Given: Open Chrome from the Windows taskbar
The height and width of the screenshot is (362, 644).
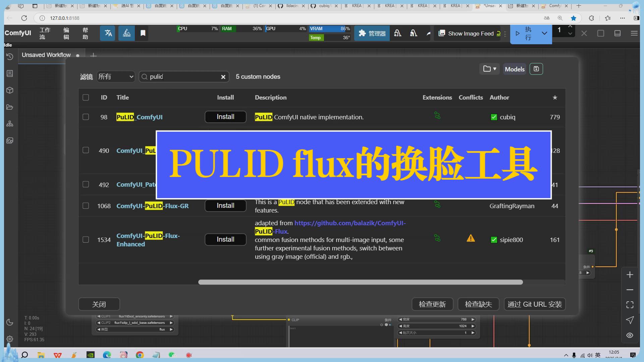Looking at the screenshot, I should (x=140, y=355).
